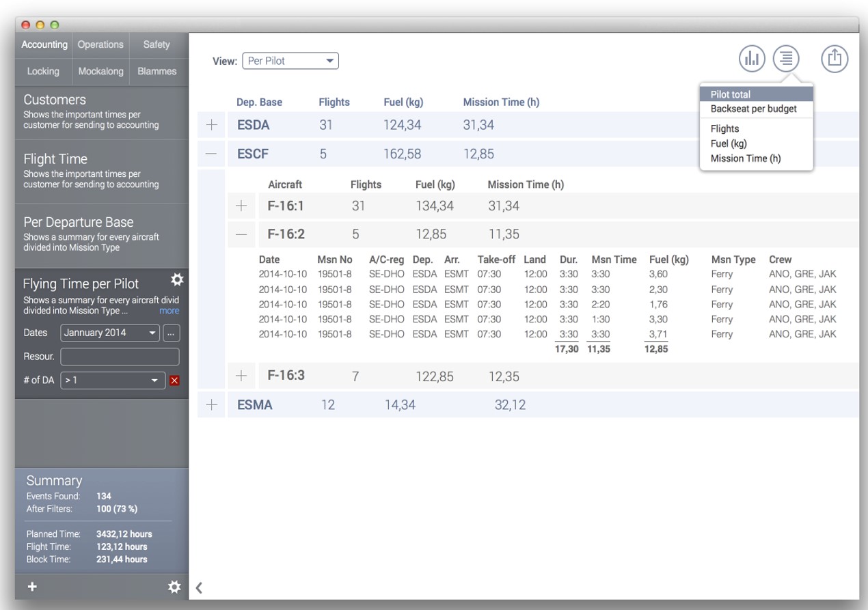Click the Planned Time 3432,12 hours value

tap(124, 534)
